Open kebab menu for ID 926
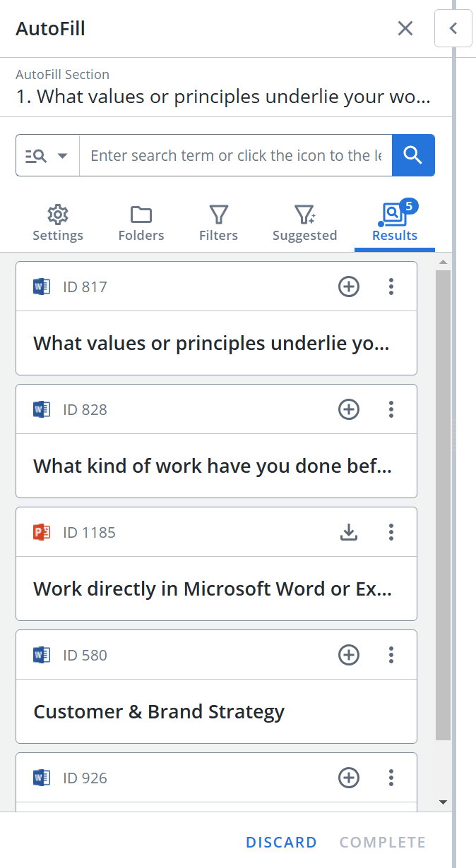The width and height of the screenshot is (476, 868). [391, 778]
